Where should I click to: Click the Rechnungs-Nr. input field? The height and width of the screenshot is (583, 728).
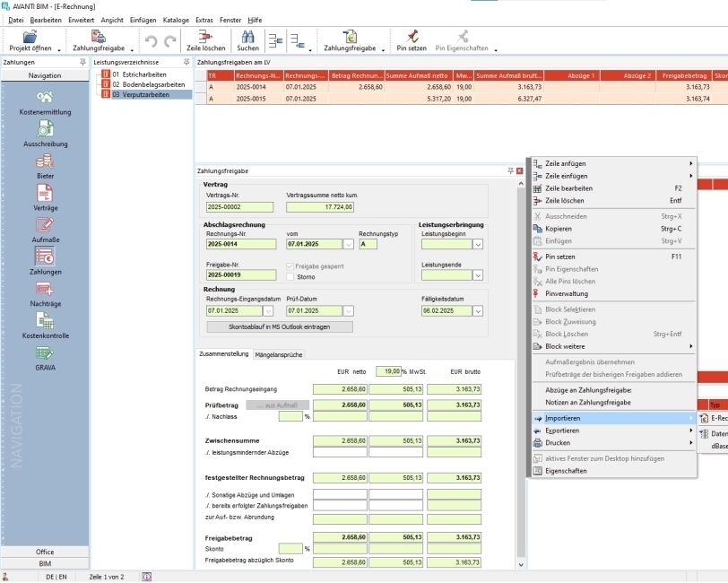pos(240,244)
